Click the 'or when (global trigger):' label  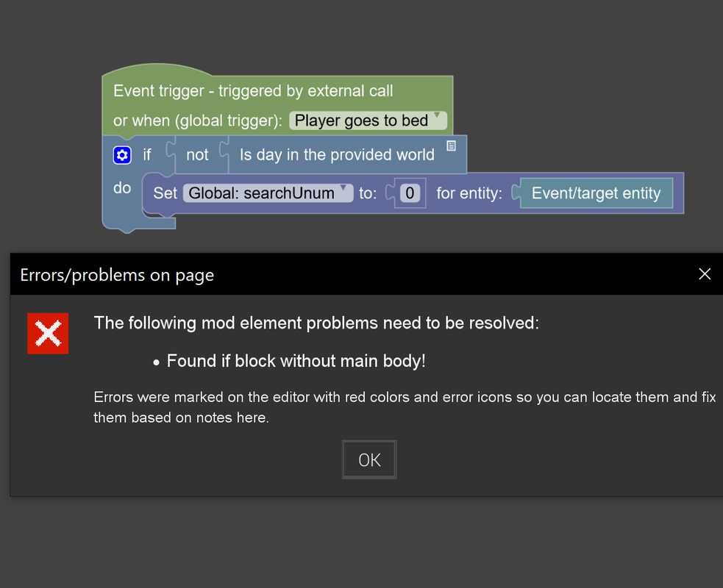click(x=198, y=121)
